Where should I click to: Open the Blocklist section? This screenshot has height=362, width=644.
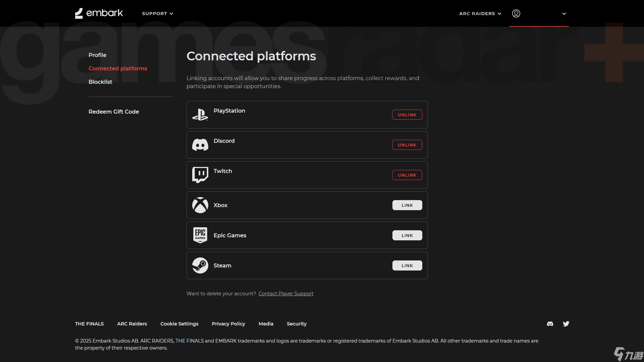pos(100,82)
